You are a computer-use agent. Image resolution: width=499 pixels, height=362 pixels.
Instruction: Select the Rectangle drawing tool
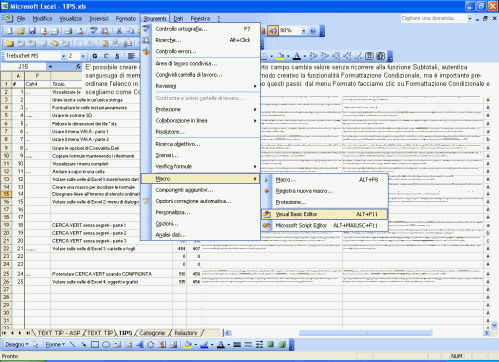point(95,344)
